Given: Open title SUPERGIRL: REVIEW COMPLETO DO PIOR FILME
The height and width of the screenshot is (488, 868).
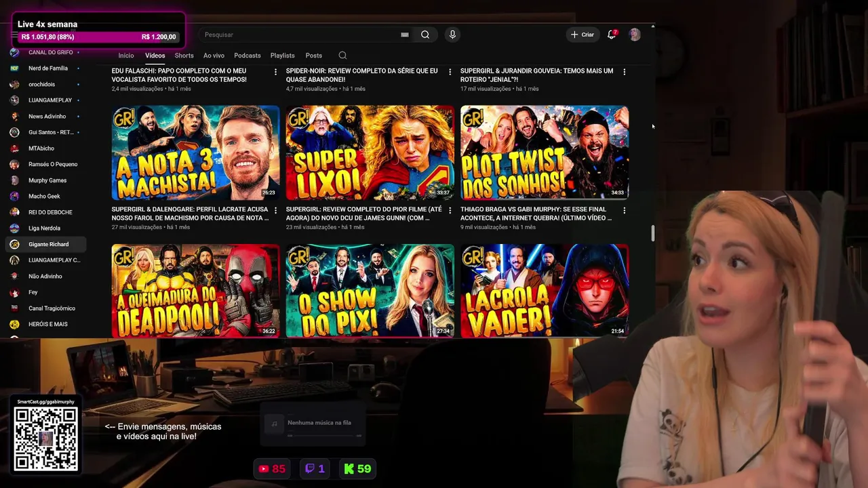Looking at the screenshot, I should click(363, 214).
